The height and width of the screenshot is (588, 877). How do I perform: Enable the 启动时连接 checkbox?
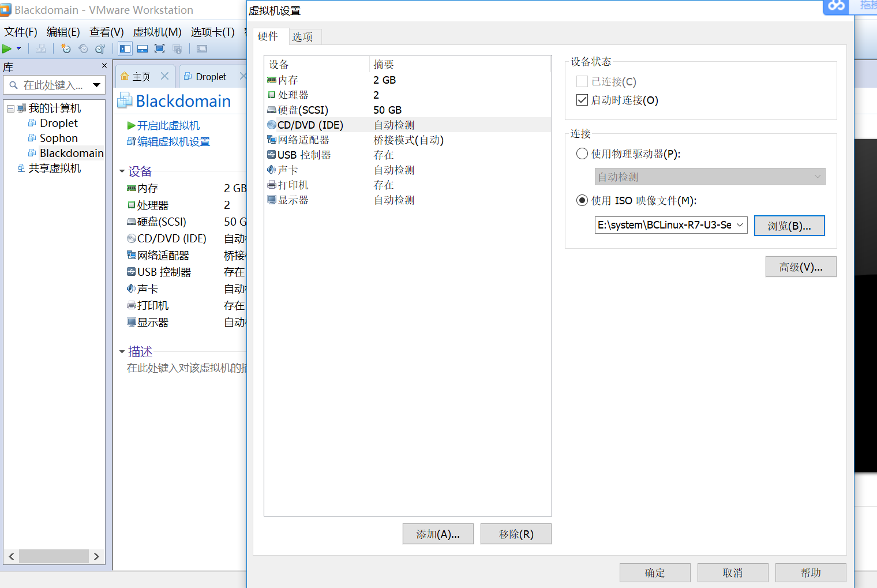582,100
